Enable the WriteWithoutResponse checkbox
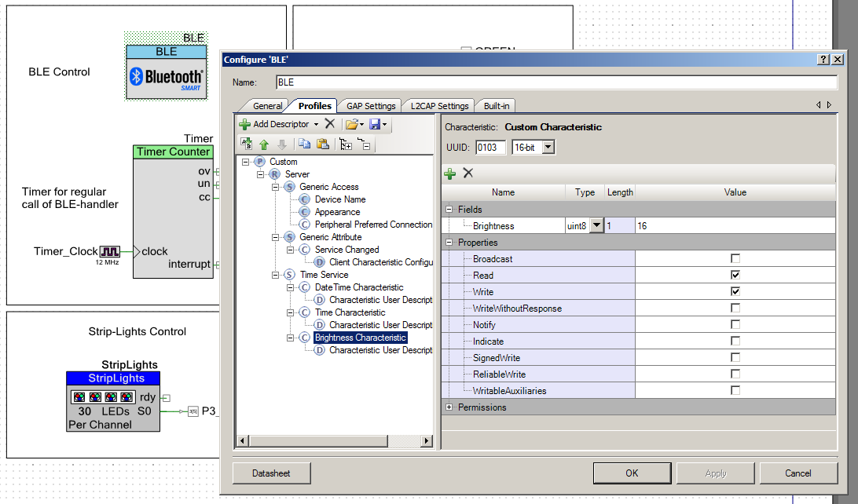Screen dimensions: 858x504 click(x=735, y=309)
